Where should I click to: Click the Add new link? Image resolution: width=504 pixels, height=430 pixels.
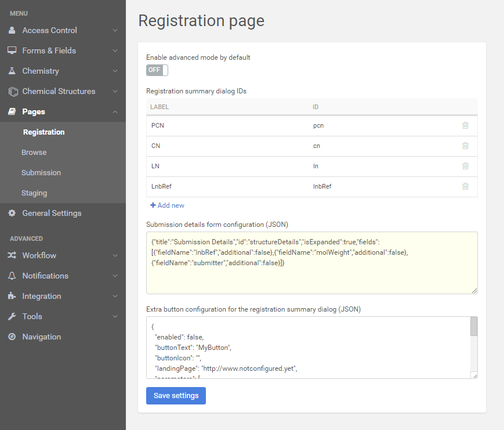coord(167,205)
